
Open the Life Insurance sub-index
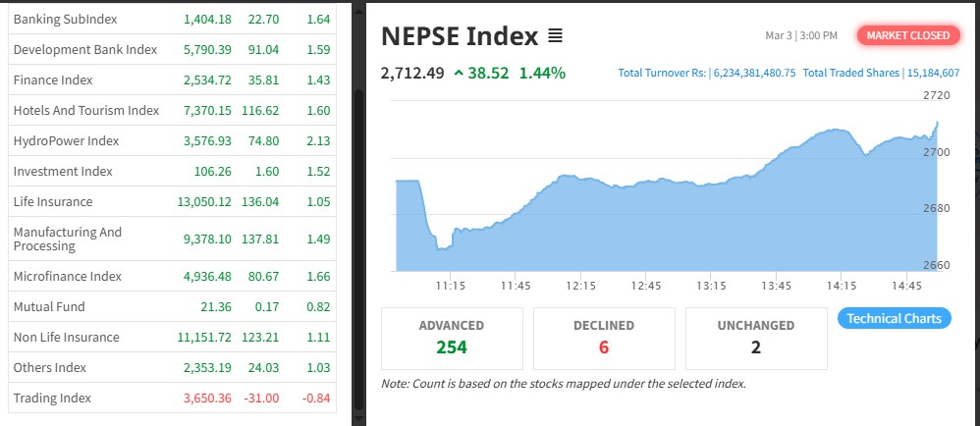click(53, 201)
